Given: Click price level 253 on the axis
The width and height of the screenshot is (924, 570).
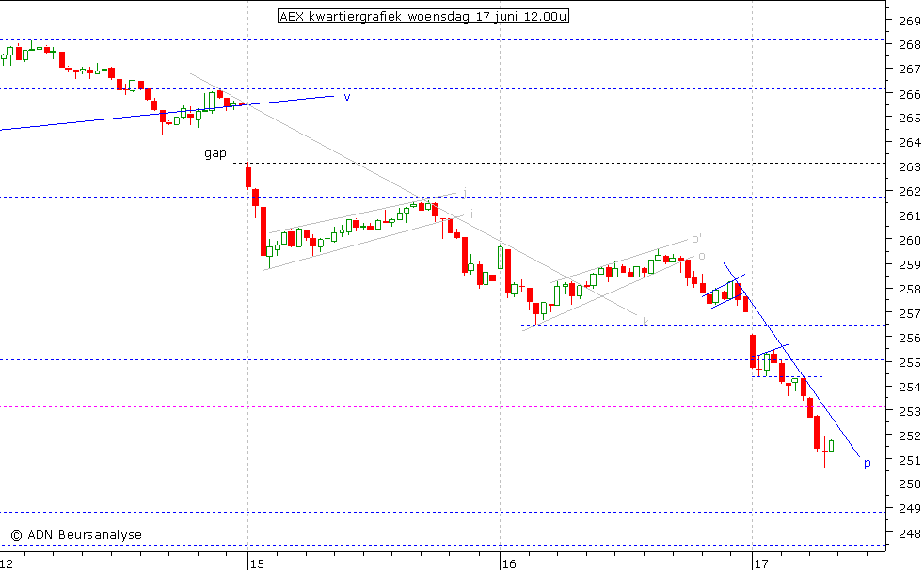Looking at the screenshot, I should coord(909,411).
